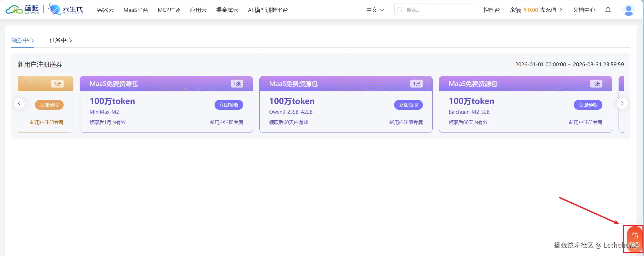Open the notification bell
Image resolution: width=644 pixels, height=256 pixels.
point(608,10)
